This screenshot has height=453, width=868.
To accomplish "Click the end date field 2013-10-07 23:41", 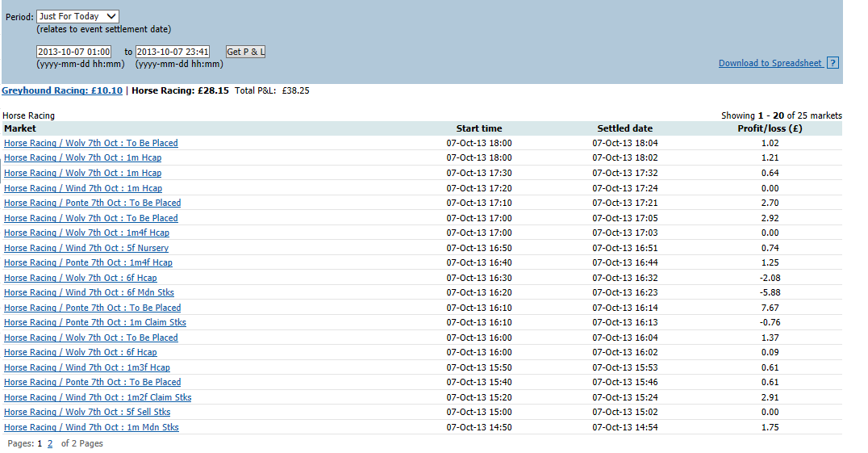I will pos(173,52).
